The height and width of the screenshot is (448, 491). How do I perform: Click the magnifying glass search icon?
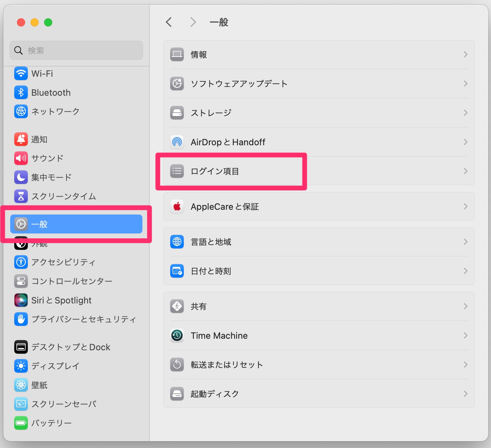[18, 51]
